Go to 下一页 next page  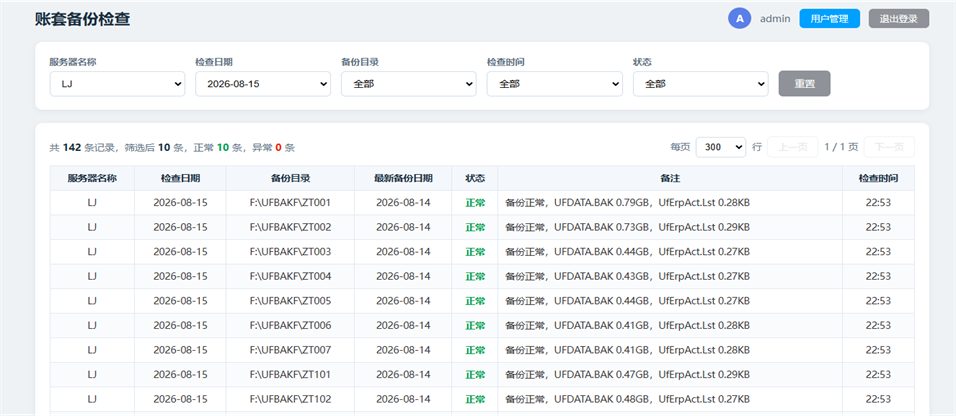click(889, 147)
